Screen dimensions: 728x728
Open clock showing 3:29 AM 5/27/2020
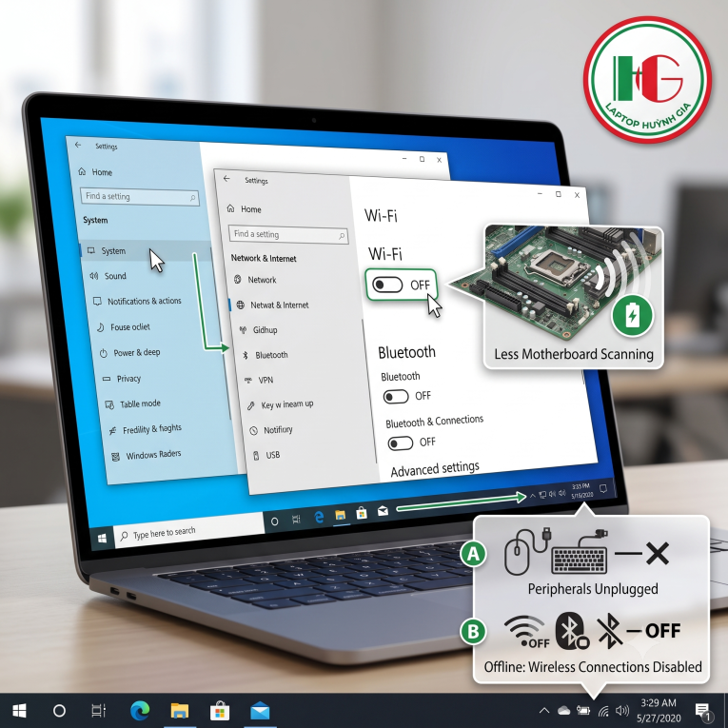[x=659, y=710]
